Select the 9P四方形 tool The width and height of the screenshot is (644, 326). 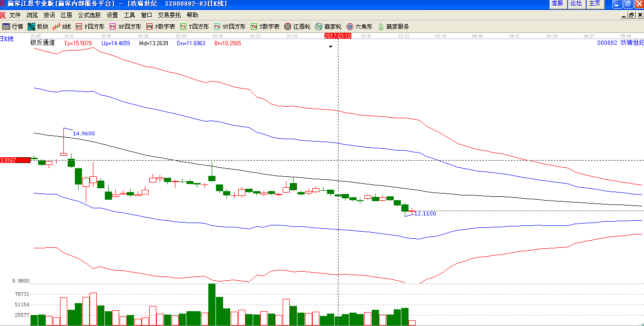click(125, 27)
